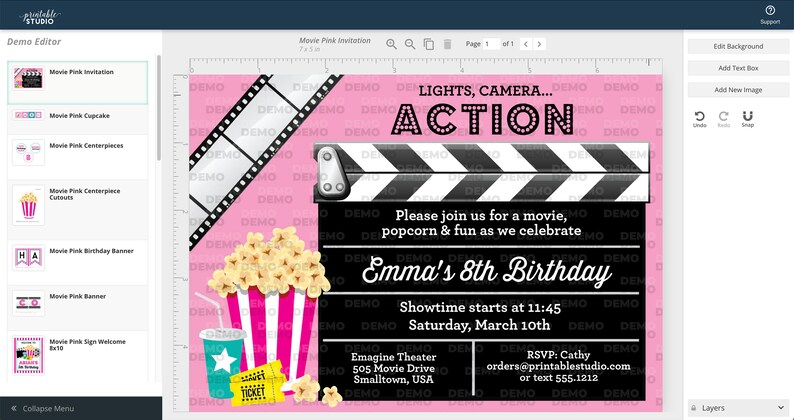Image resolution: width=794 pixels, height=420 pixels.
Task: Zoom in on the canvas
Action: [391, 45]
